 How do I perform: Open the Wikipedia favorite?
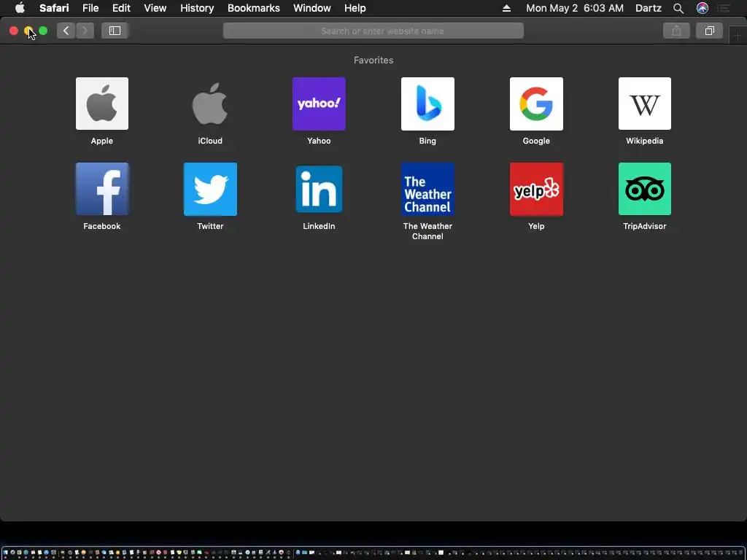point(645,104)
